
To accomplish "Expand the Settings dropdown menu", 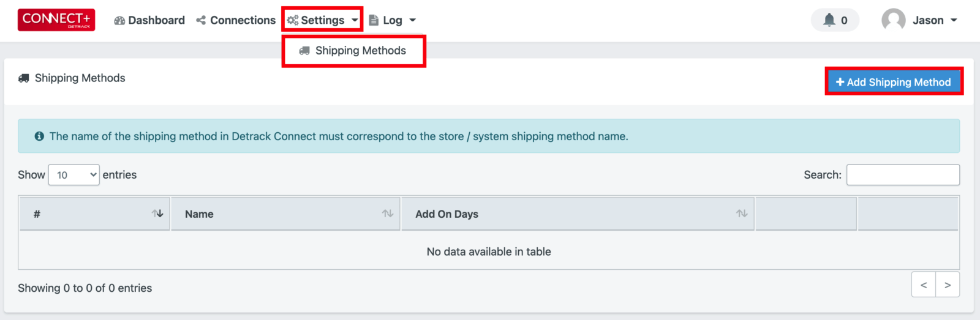I will click(322, 20).
